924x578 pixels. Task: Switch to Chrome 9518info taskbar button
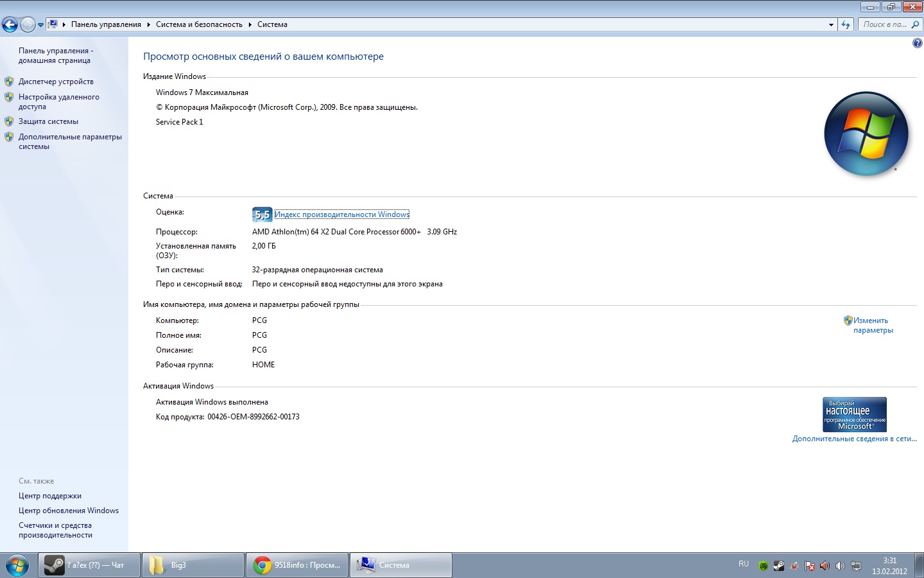(x=297, y=565)
